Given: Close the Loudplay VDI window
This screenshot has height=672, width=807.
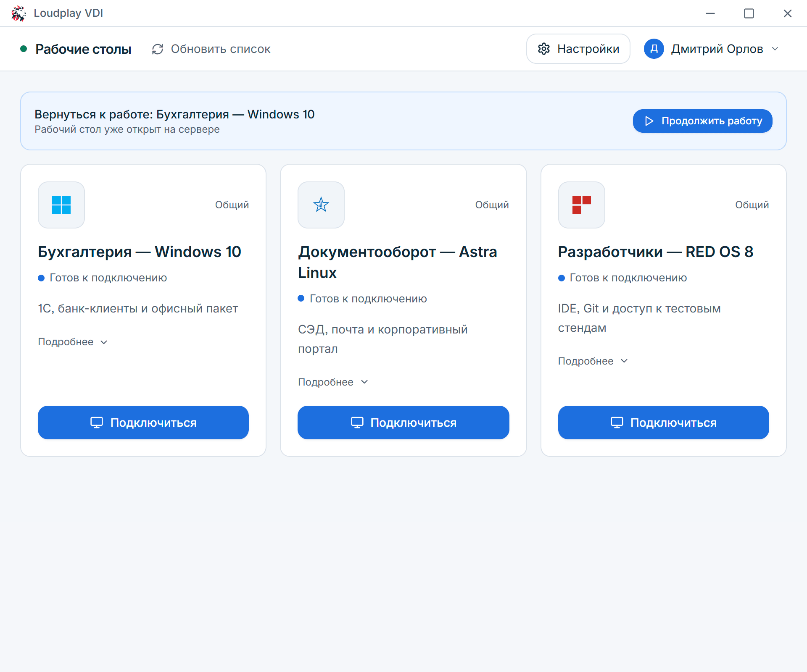Looking at the screenshot, I should (788, 13).
